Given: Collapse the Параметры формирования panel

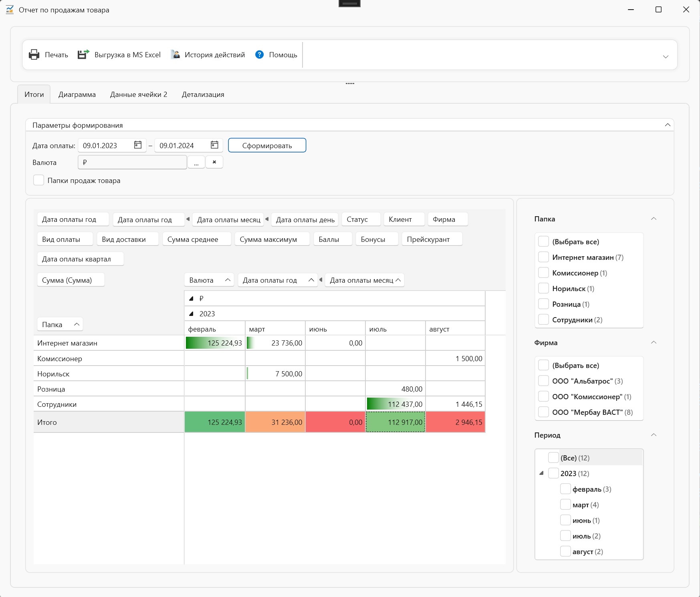Looking at the screenshot, I should pyautogui.click(x=668, y=125).
